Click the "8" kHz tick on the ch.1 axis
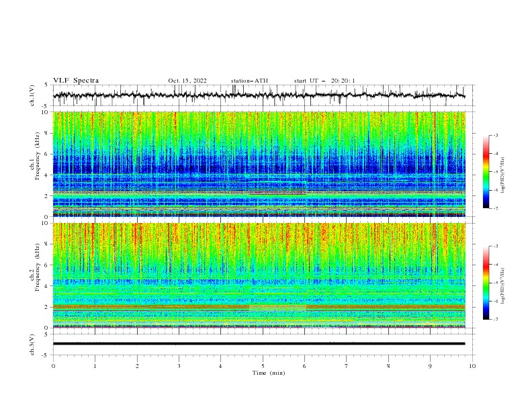Viewport: 532px width, 411px height. [x=47, y=133]
